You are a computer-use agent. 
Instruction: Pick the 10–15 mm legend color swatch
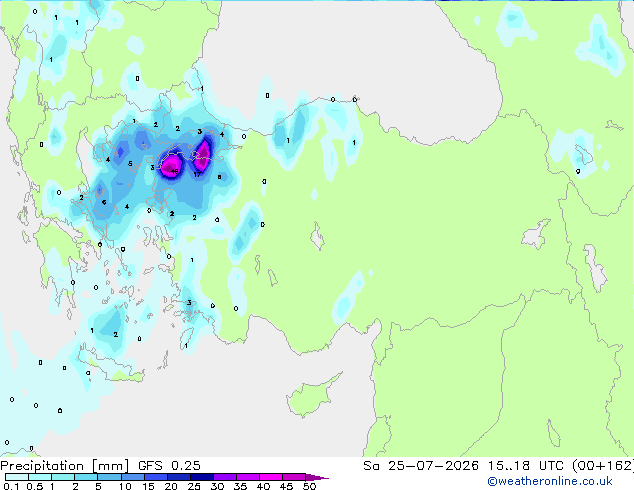132,477
